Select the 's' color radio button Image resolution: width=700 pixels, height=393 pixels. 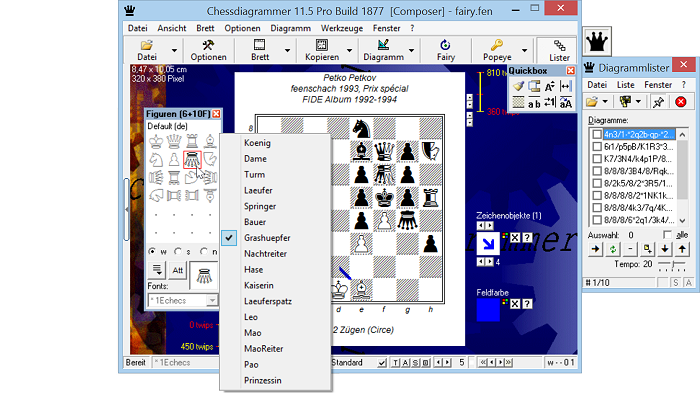tap(178, 252)
